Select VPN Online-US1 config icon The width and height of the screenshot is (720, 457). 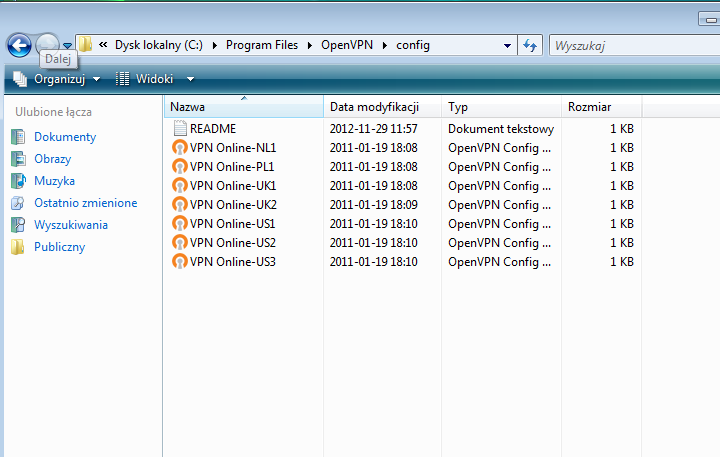coord(180,224)
